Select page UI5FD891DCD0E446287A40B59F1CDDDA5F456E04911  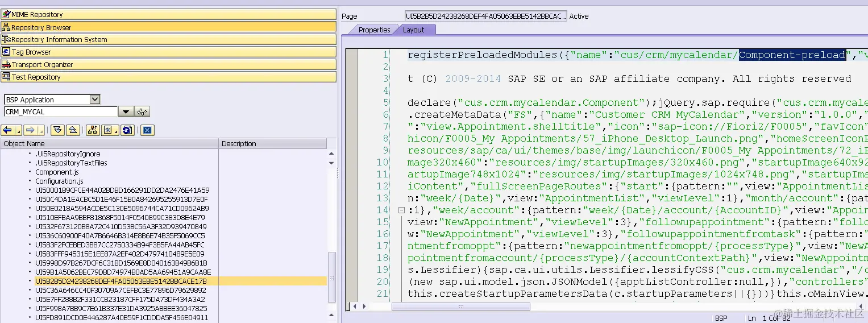122,317
